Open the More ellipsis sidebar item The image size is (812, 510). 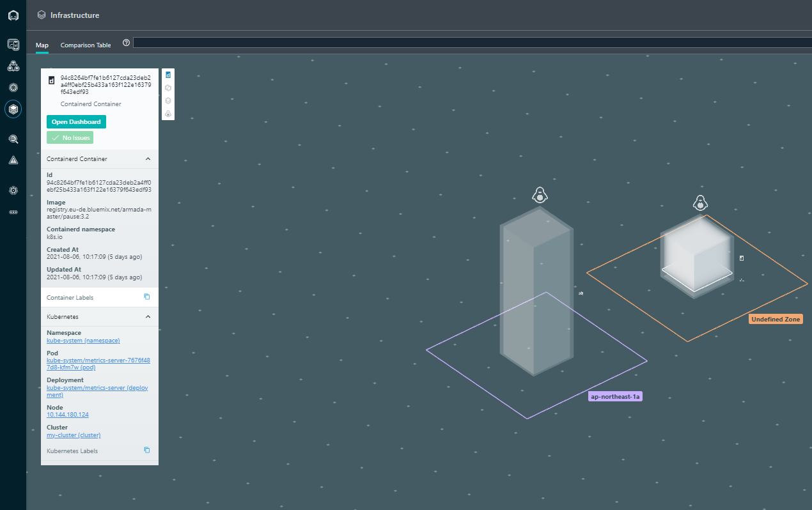(13, 212)
